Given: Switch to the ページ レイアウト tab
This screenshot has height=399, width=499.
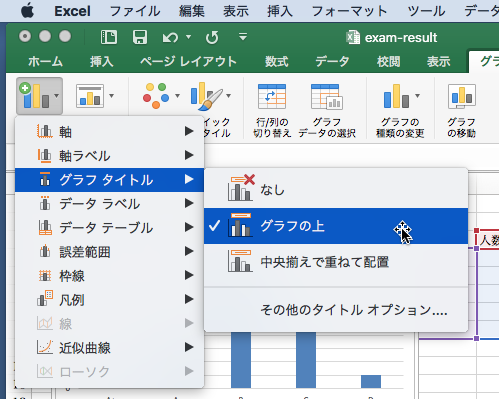Looking at the screenshot, I should click(x=188, y=62).
